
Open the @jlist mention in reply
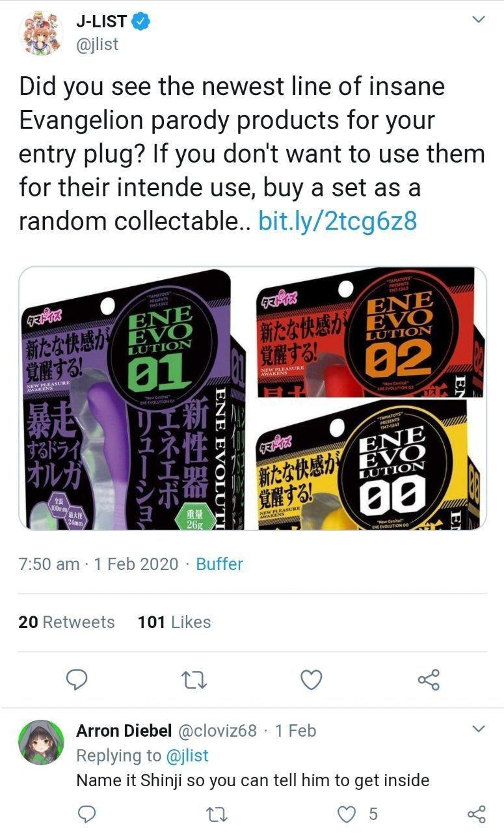coord(187,755)
